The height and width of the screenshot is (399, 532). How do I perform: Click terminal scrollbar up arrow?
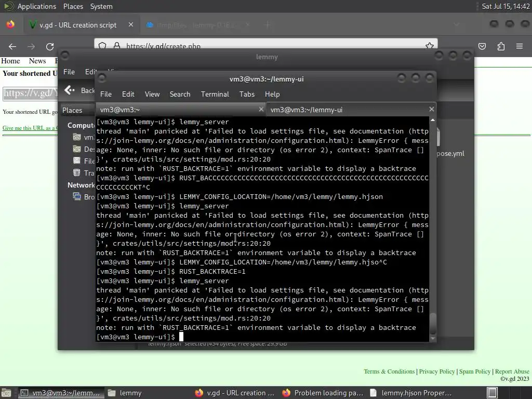[433, 120]
